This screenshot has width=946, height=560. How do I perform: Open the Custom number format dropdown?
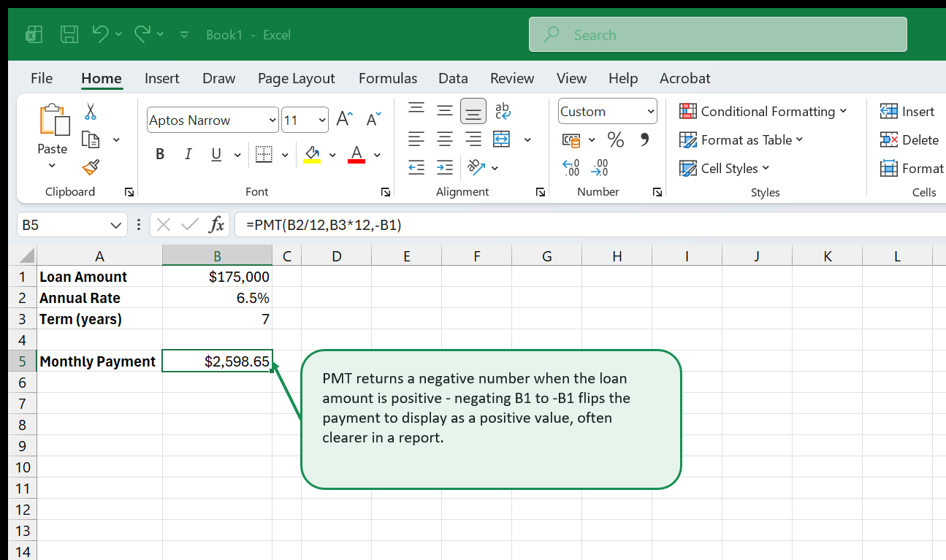608,112
